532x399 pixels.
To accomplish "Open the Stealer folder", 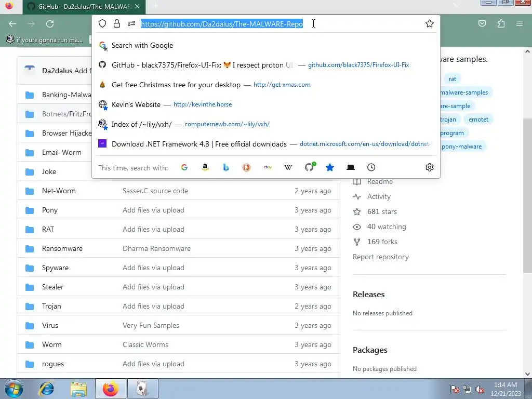I will pyautogui.click(x=52, y=287).
